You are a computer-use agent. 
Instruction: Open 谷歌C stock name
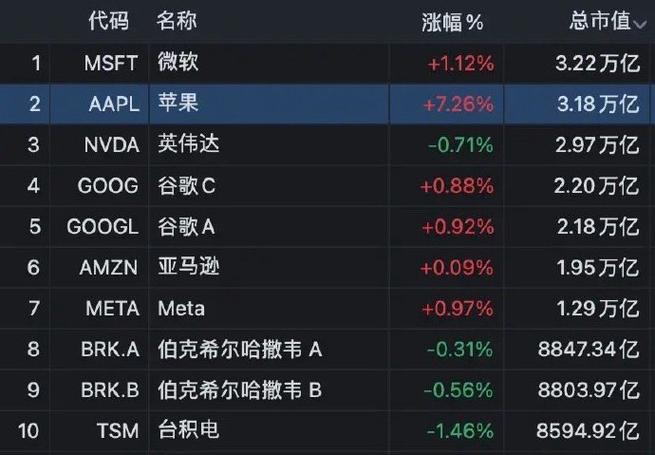point(186,186)
